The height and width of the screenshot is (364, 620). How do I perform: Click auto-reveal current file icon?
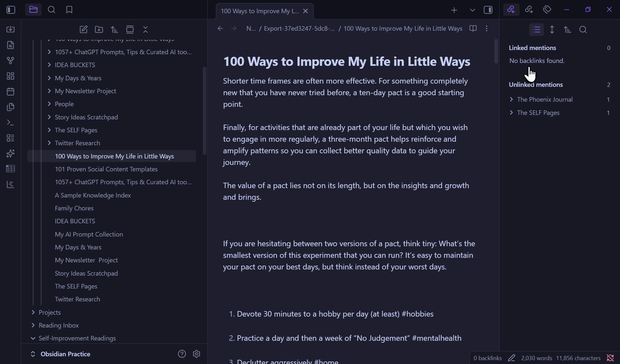pos(130,29)
